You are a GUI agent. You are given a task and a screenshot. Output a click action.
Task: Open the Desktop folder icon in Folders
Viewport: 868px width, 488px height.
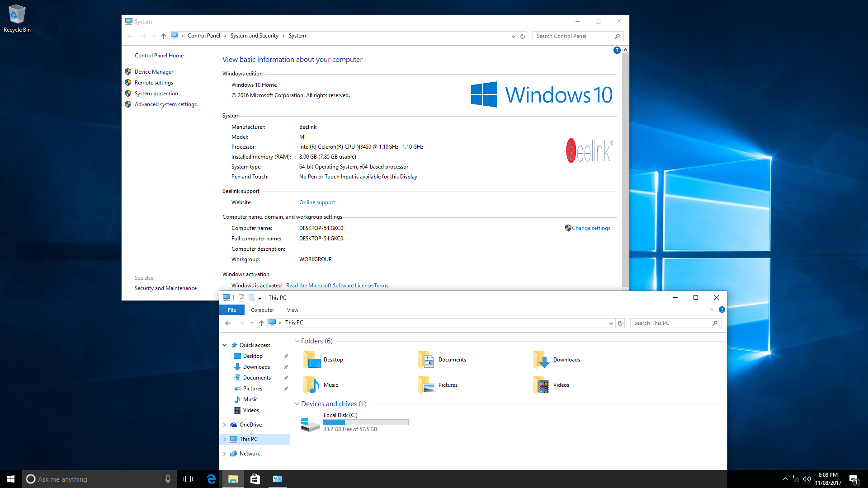click(x=312, y=360)
